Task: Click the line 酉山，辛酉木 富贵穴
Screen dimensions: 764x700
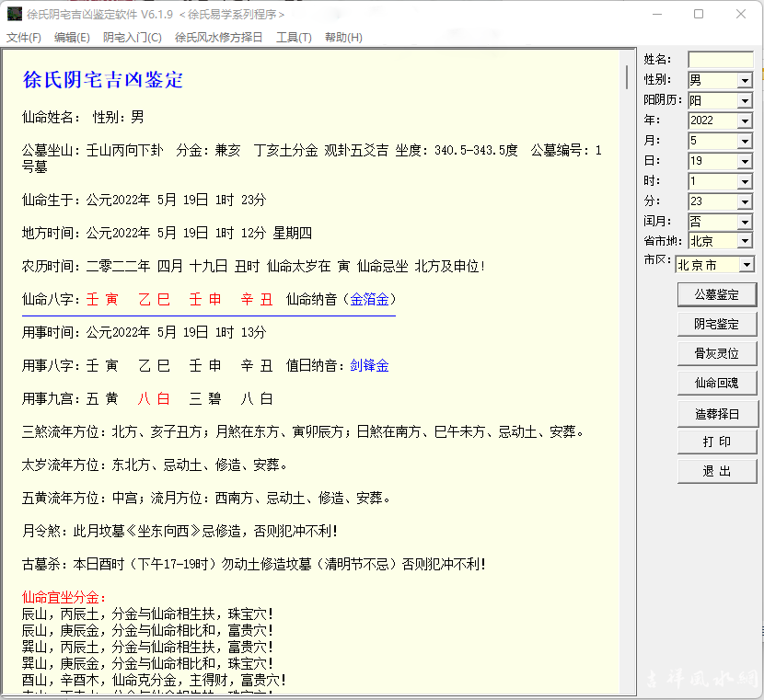Action: (154, 680)
